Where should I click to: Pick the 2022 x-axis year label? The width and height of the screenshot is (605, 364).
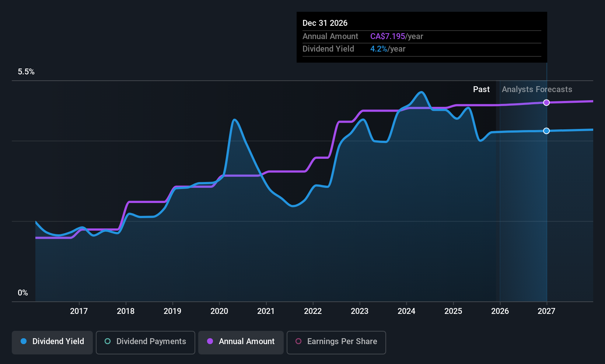[x=313, y=311]
